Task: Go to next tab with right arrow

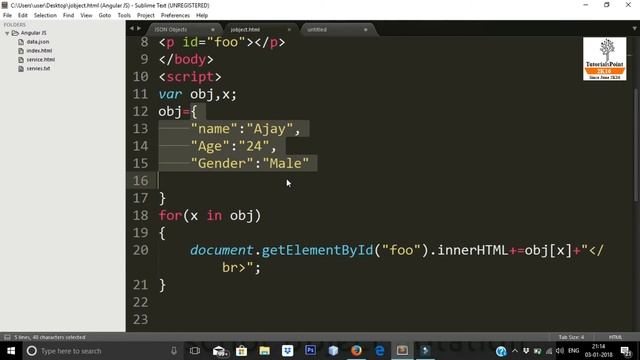Action: [x=139, y=29]
